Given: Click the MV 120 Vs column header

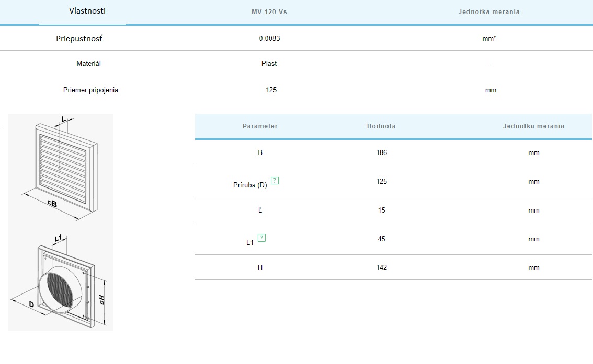Looking at the screenshot, I should click(x=269, y=12).
